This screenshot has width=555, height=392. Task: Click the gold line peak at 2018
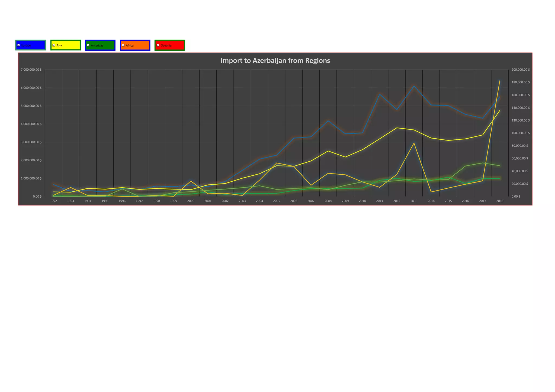(x=499, y=81)
